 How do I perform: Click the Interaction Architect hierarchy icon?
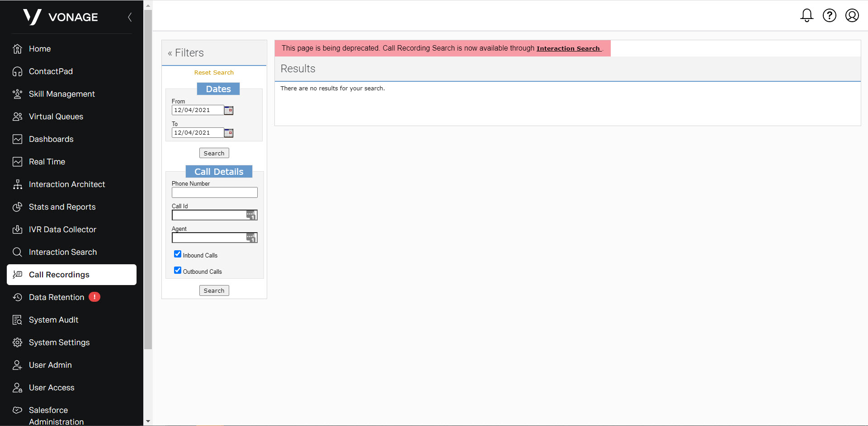click(17, 184)
